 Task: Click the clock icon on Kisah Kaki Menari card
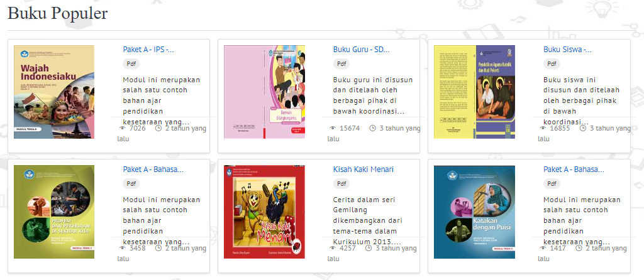pos(372,248)
